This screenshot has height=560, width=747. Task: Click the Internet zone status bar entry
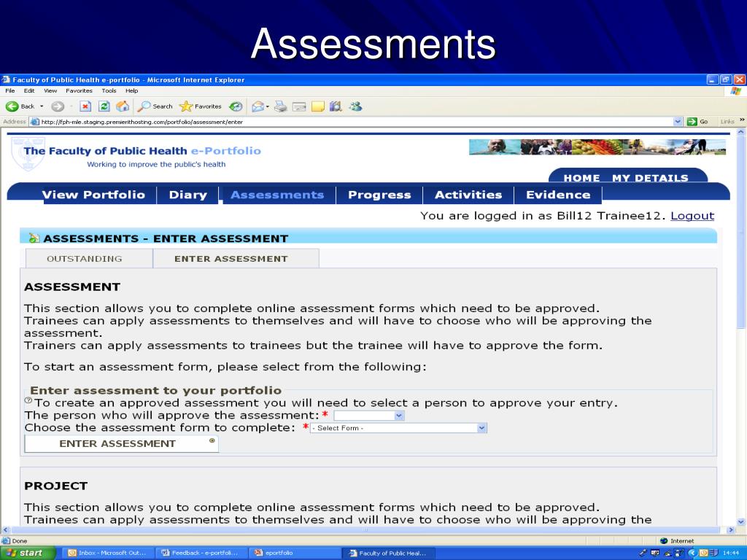click(677, 541)
